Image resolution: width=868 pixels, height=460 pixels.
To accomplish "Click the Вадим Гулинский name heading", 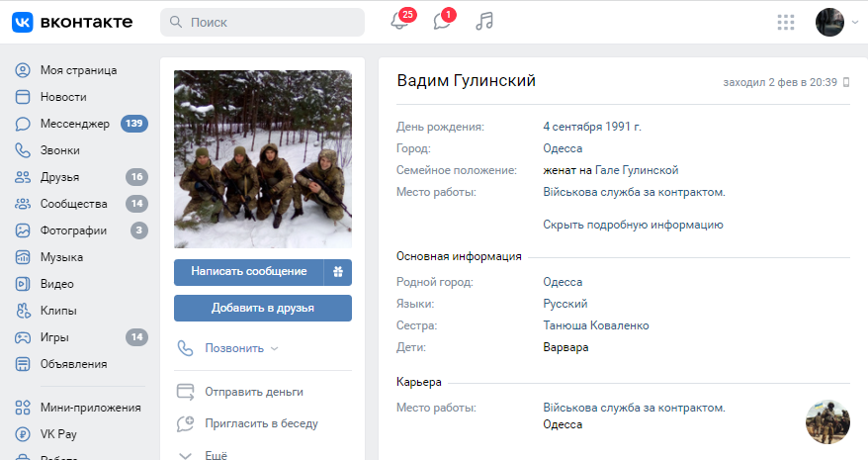I will [466, 81].
